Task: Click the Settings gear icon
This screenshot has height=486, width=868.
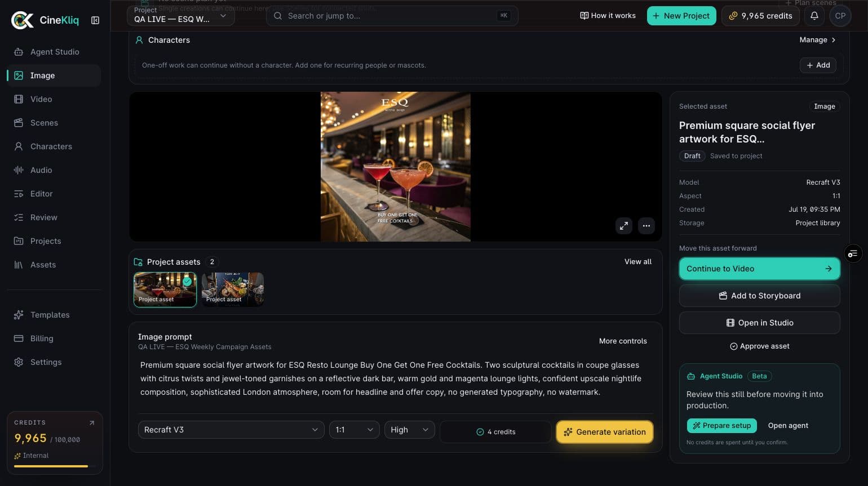Action: pos(19,362)
